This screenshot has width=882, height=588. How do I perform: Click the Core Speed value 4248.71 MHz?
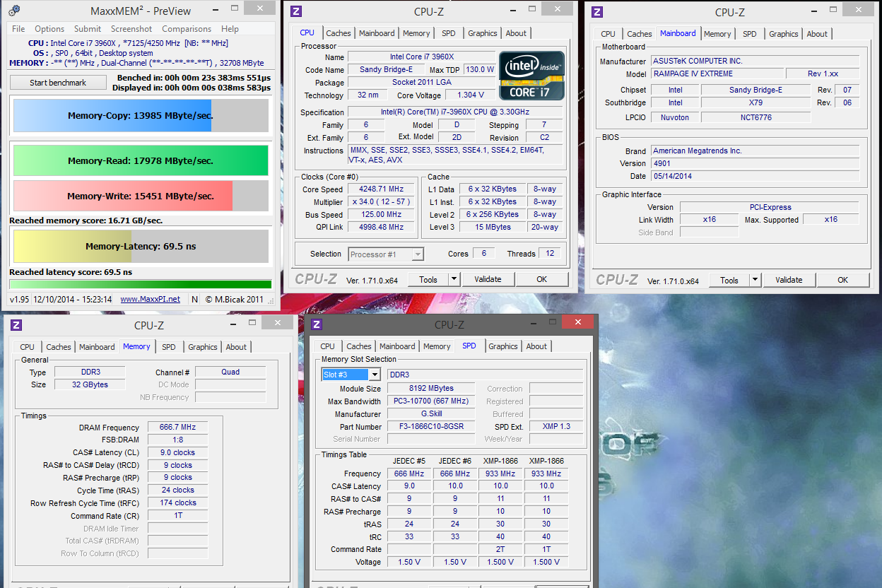pos(382,189)
